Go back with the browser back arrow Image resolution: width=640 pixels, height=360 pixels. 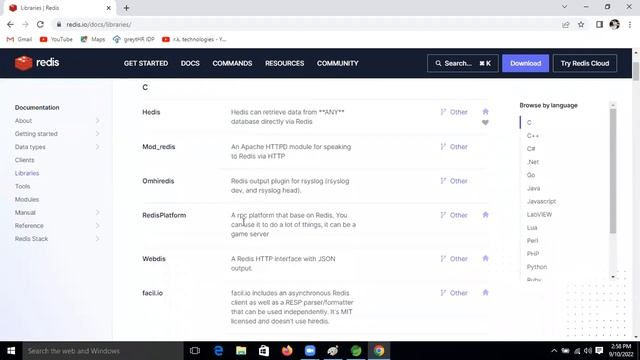click(x=11, y=24)
